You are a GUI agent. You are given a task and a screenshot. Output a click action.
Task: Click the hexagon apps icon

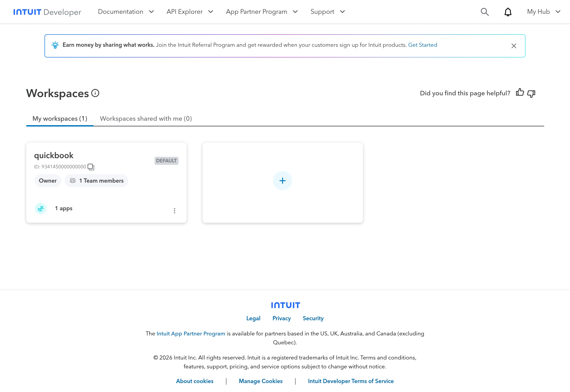[41, 208]
